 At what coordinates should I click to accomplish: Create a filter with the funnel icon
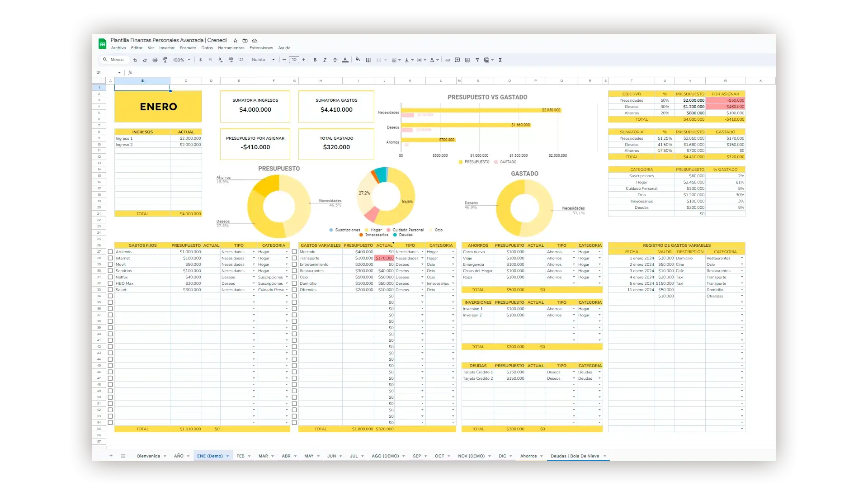[477, 60]
